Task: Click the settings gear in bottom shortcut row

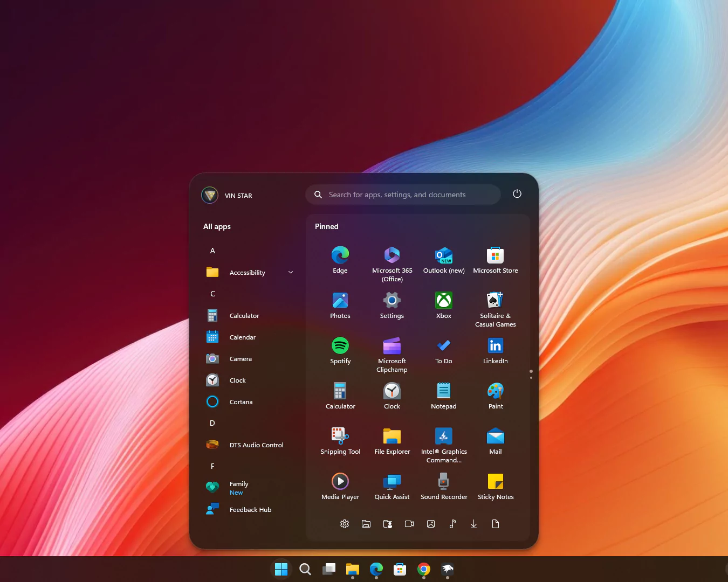Action: click(x=345, y=524)
